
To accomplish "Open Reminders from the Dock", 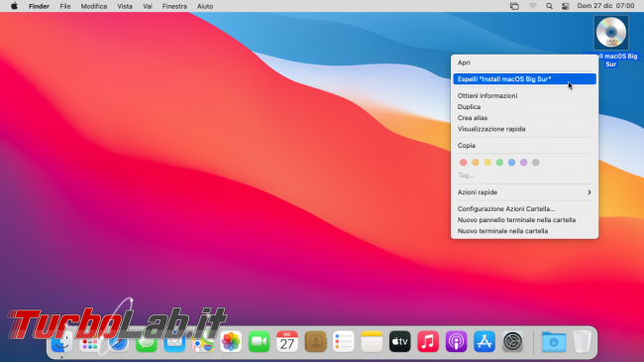I will click(x=344, y=342).
